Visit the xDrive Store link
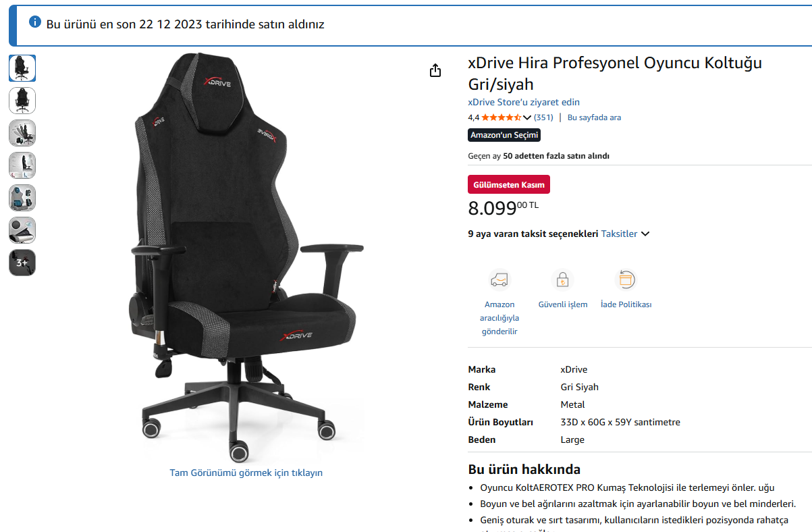The width and height of the screenshot is (812, 532). 524,102
